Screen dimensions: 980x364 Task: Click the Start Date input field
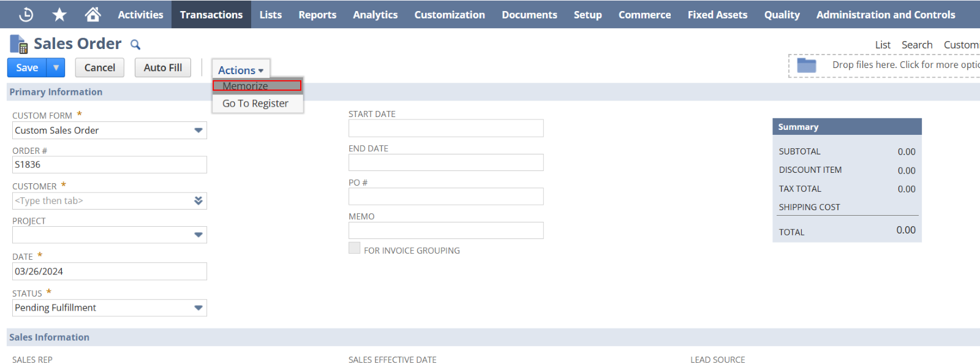click(445, 128)
